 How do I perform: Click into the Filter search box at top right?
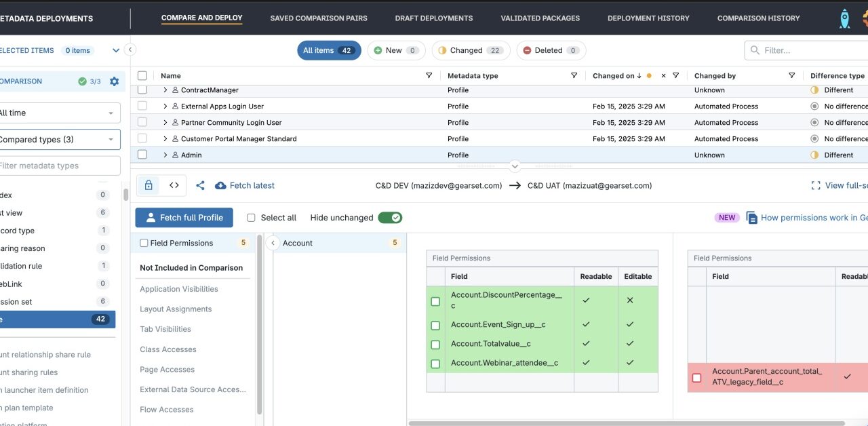[806, 50]
